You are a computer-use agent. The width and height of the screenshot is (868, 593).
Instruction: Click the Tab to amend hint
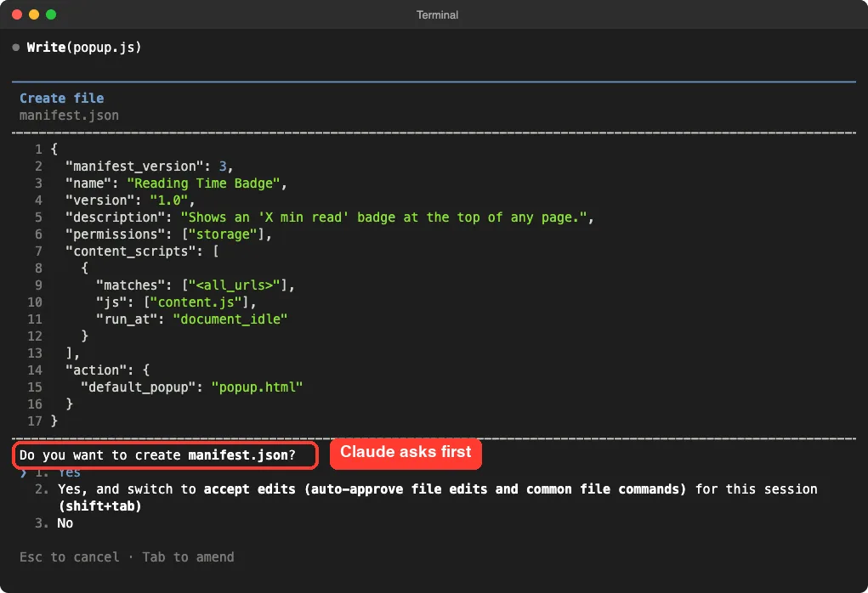click(x=188, y=557)
